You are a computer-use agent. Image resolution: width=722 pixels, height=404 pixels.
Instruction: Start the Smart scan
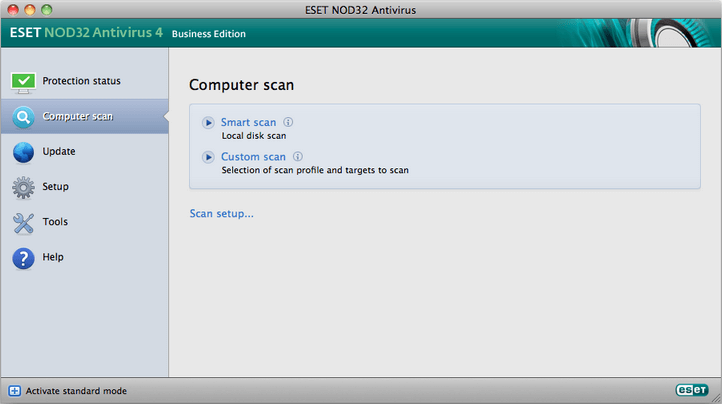[248, 122]
